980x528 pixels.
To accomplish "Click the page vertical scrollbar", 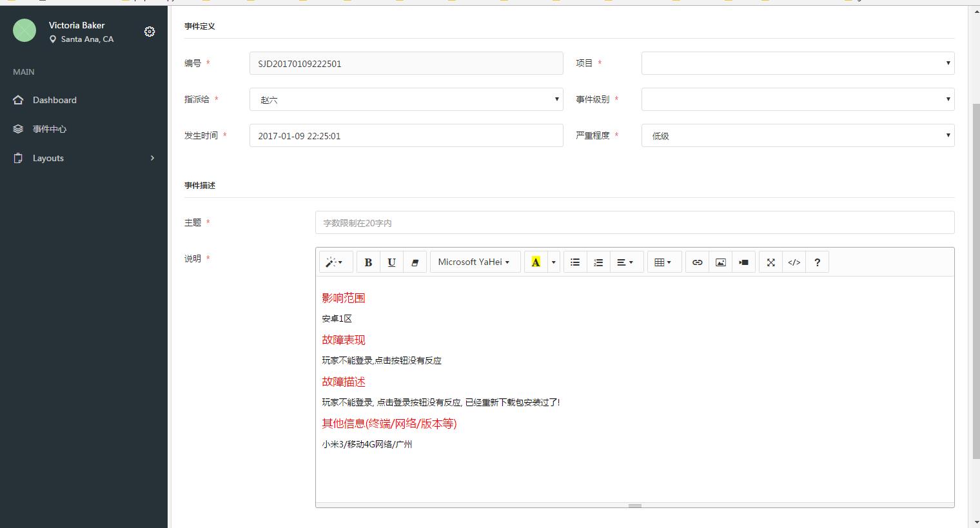I will pyautogui.click(x=975, y=280).
